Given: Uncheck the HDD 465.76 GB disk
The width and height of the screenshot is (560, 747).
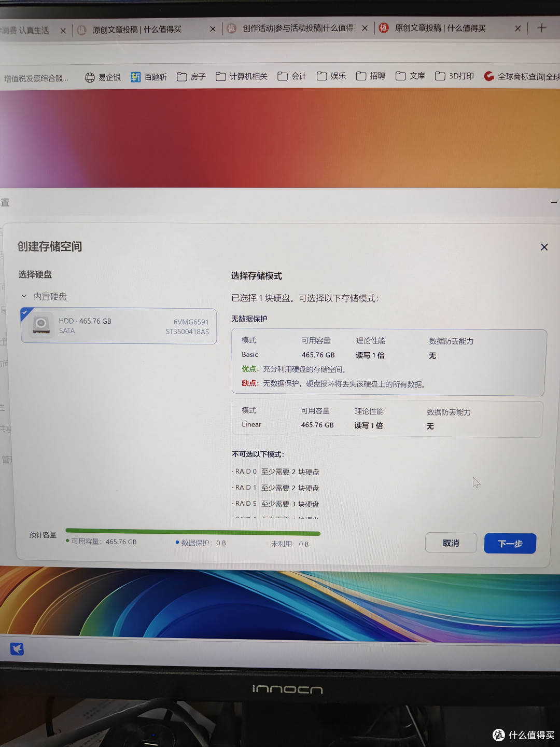Looking at the screenshot, I should pos(25,312).
